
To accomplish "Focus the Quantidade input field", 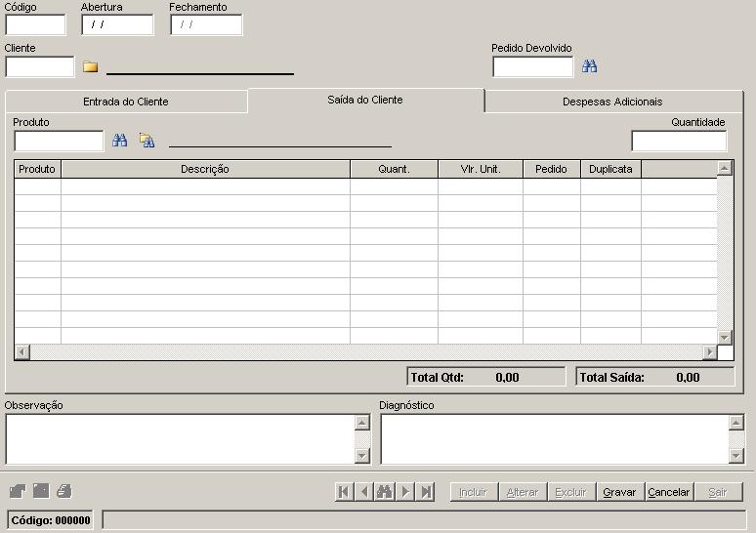I will click(x=679, y=141).
